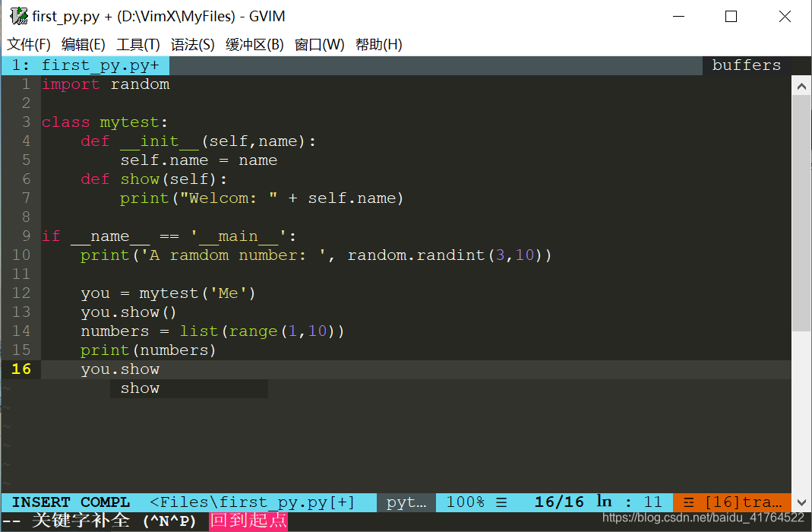Click the Vim logo in the title bar

[x=17, y=16]
